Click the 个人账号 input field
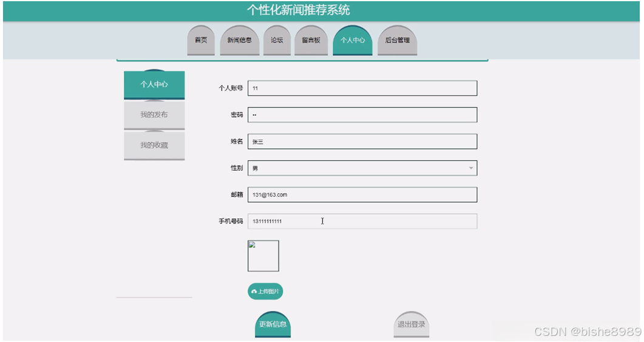Screen dimensions: 644x342 point(362,88)
